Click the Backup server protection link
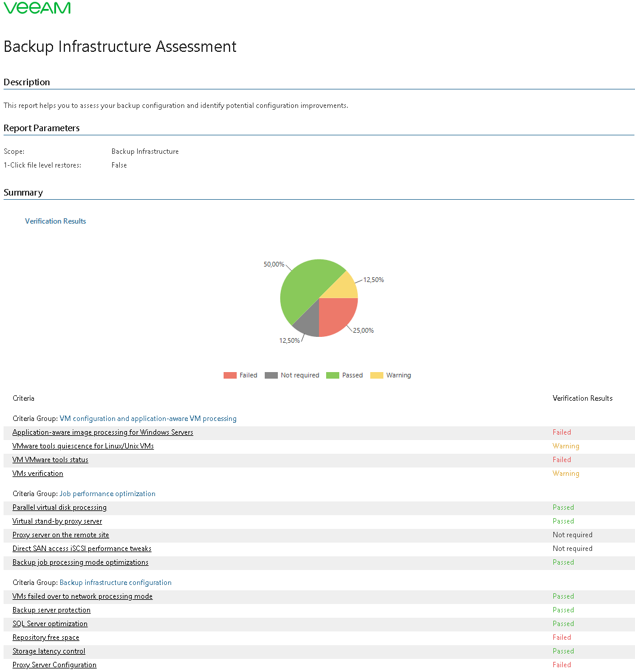The image size is (635, 672). click(51, 610)
